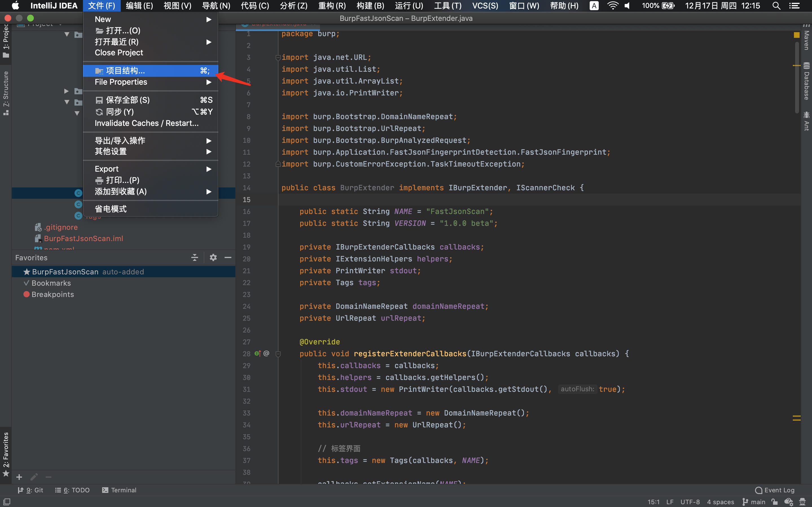Toggle 省电模式 power save mode
The width and height of the screenshot is (812, 507).
click(x=111, y=209)
